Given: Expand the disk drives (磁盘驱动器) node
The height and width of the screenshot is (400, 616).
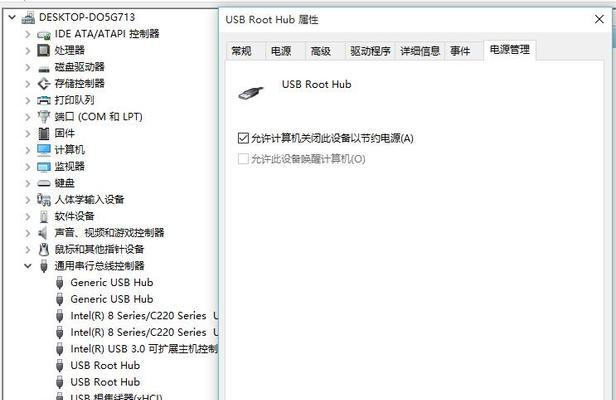Looking at the screenshot, I should coord(28,67).
